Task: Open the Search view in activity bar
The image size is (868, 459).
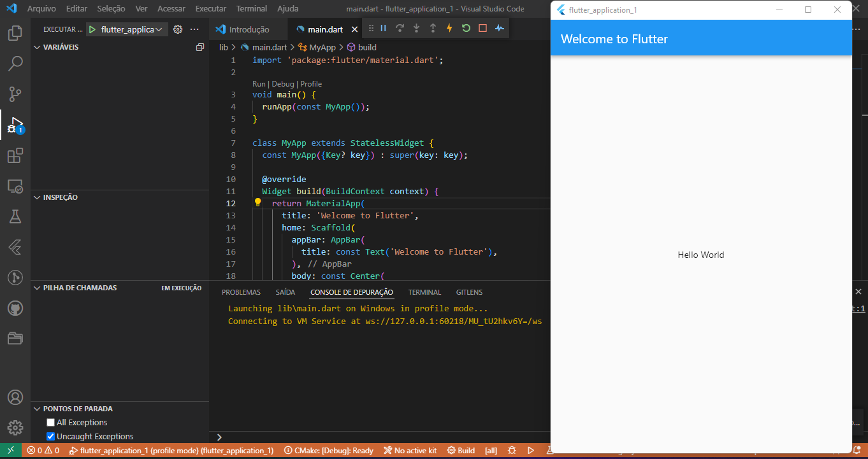Action: [x=15, y=64]
